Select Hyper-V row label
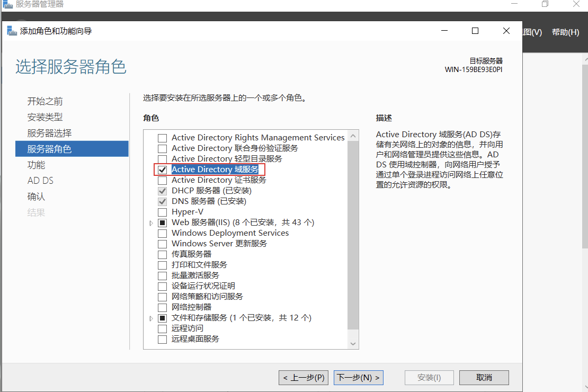Screen dimensions: 588x392 coord(188,212)
